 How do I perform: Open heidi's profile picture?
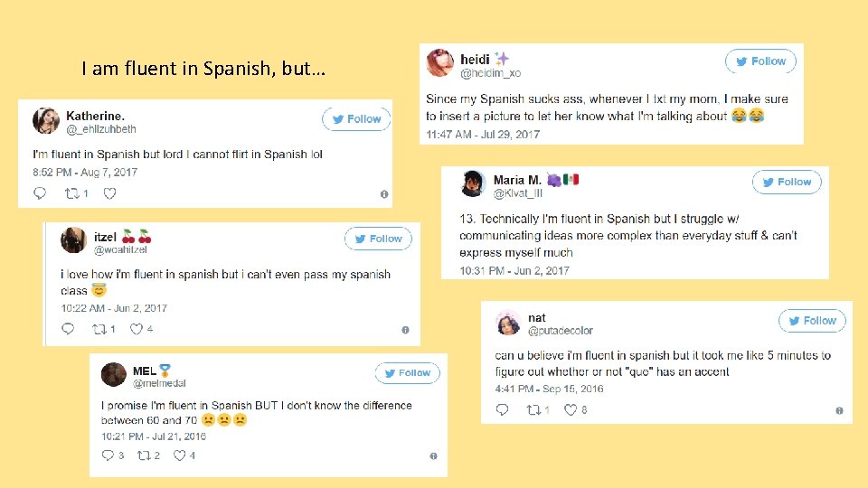click(440, 64)
